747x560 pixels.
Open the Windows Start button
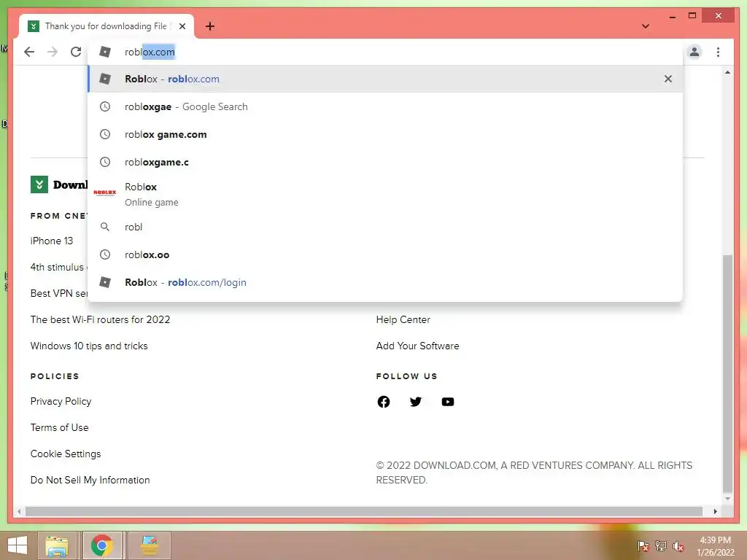click(x=18, y=545)
